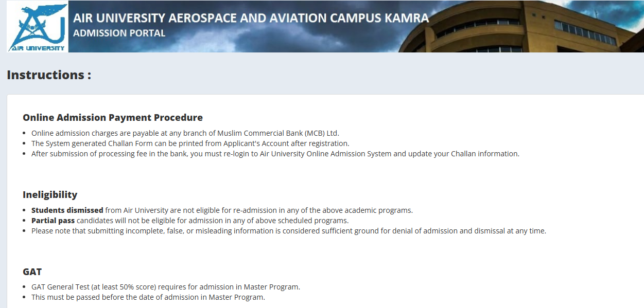Click the re-login and update Challan line

[275, 154]
